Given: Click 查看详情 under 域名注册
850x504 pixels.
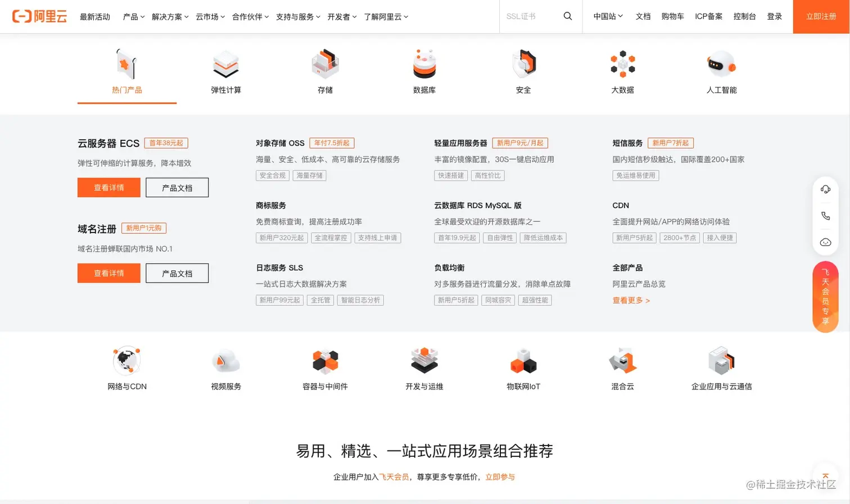Looking at the screenshot, I should point(109,273).
